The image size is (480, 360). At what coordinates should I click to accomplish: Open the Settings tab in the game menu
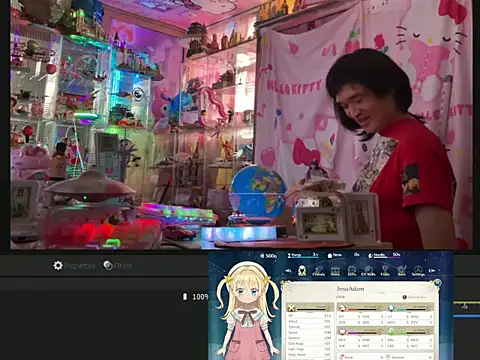pos(418,271)
